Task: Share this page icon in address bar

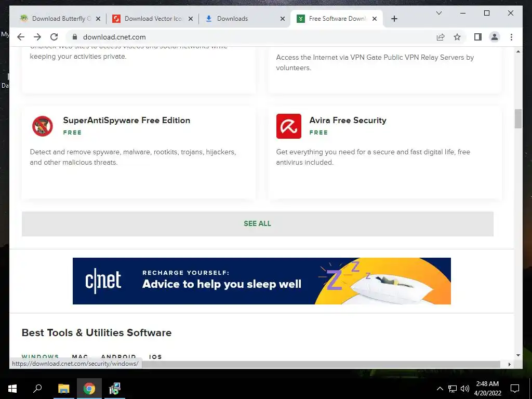Action: coord(441,37)
